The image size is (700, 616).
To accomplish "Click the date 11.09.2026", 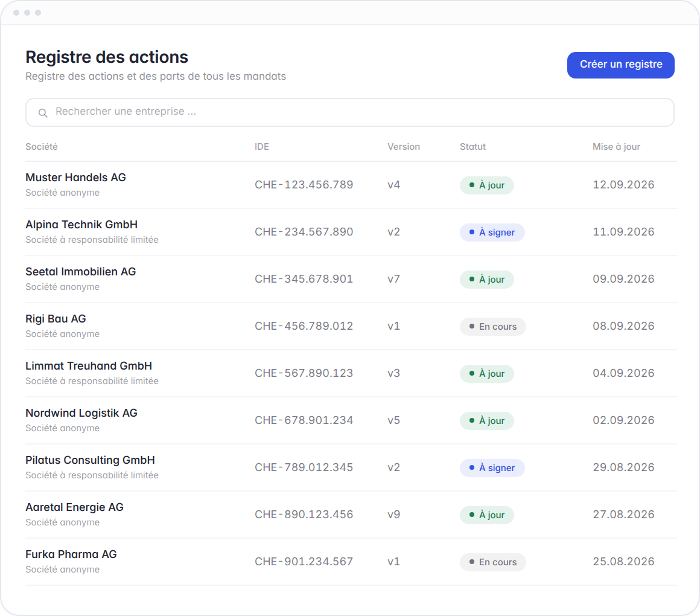I will (623, 232).
